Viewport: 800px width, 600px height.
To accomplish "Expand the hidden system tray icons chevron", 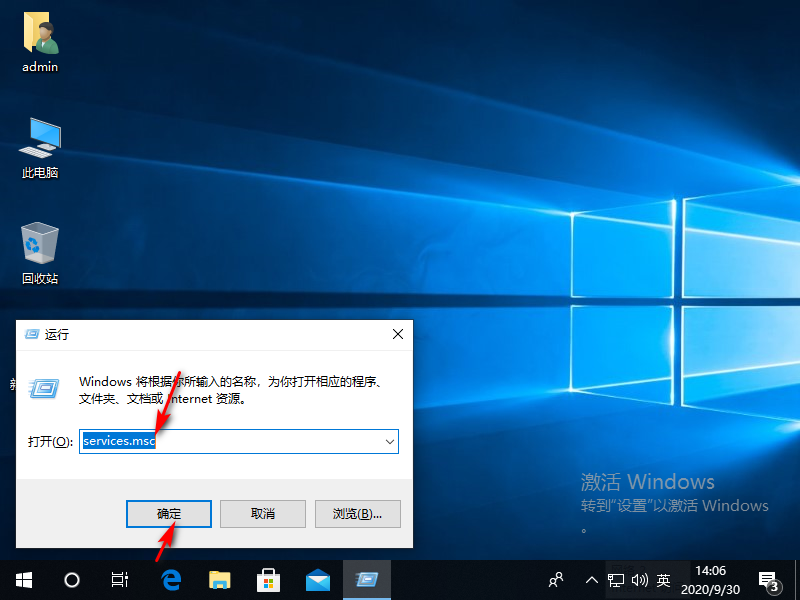I will 591,579.
